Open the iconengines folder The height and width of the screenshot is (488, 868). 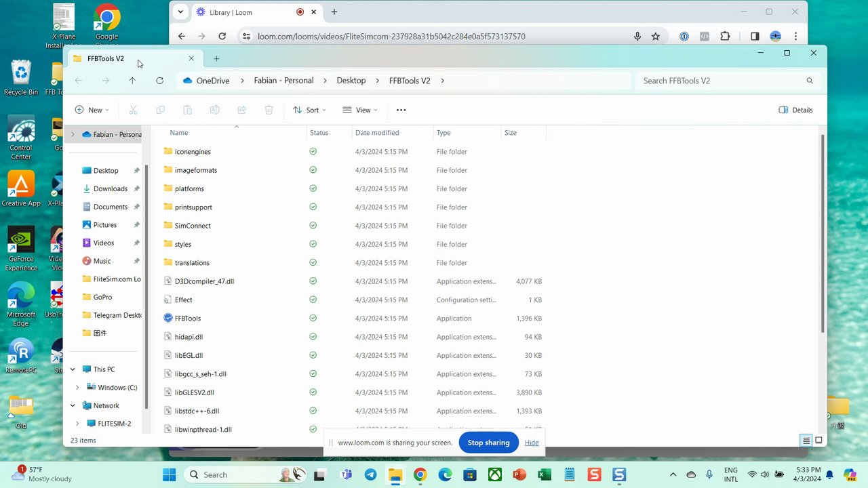pyautogui.click(x=193, y=152)
